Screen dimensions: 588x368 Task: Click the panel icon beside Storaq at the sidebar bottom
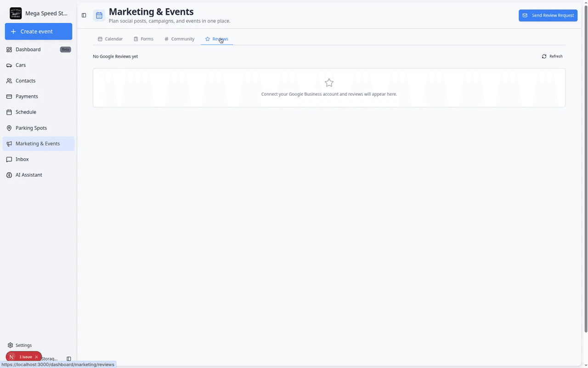coord(69,359)
